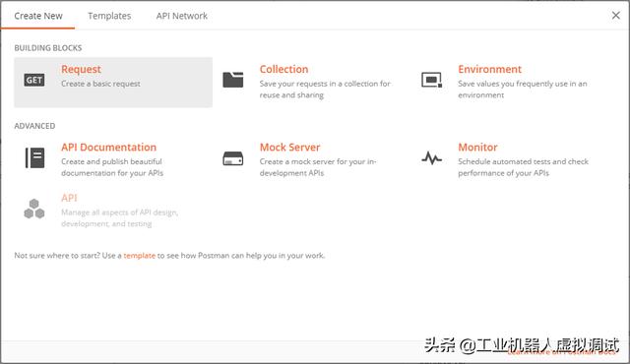This screenshot has height=364, width=630.
Task: Switch to the Create New tab
Action: coord(38,16)
